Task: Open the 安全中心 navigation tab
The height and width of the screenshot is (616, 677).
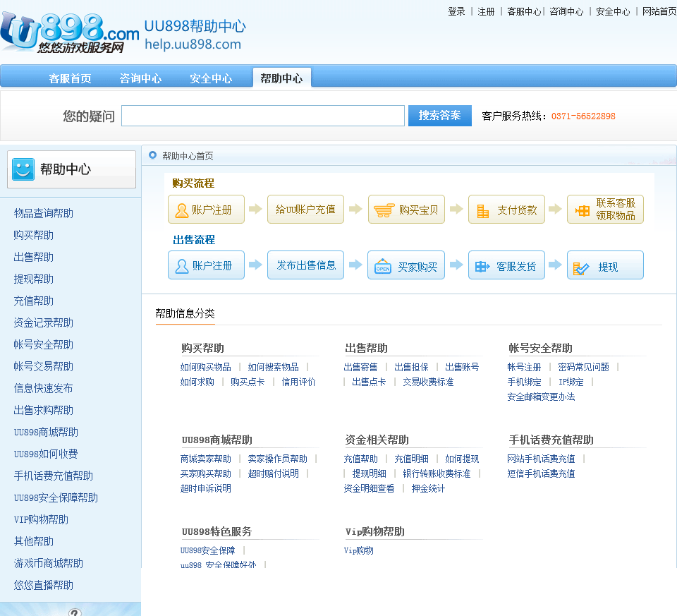Action: [x=211, y=78]
